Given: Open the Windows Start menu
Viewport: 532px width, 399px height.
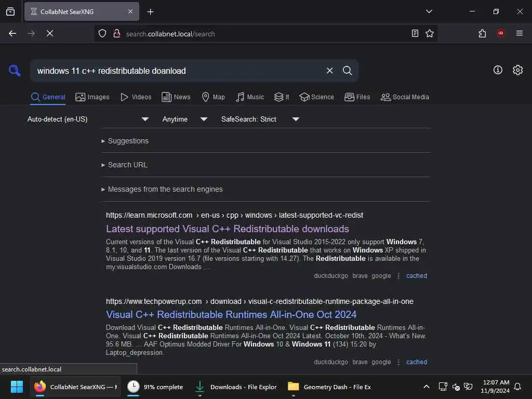Looking at the screenshot, I should [x=17, y=387].
